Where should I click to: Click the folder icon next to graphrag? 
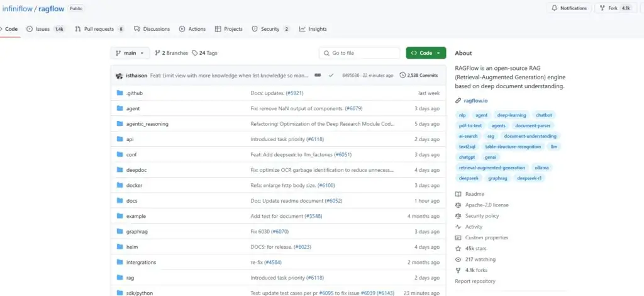119,231
